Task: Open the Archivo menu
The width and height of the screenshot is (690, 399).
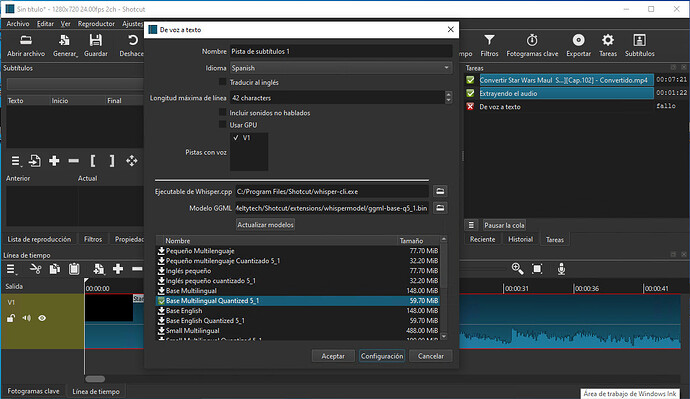Action: 18,24
